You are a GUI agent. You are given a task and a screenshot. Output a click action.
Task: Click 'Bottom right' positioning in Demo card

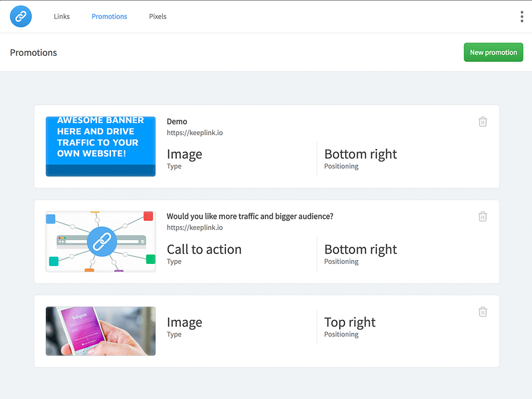pyautogui.click(x=360, y=154)
